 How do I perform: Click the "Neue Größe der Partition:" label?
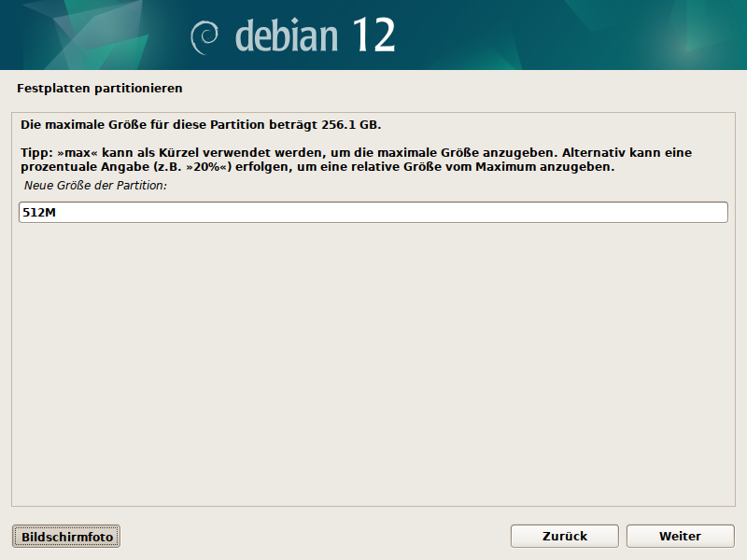coord(95,187)
